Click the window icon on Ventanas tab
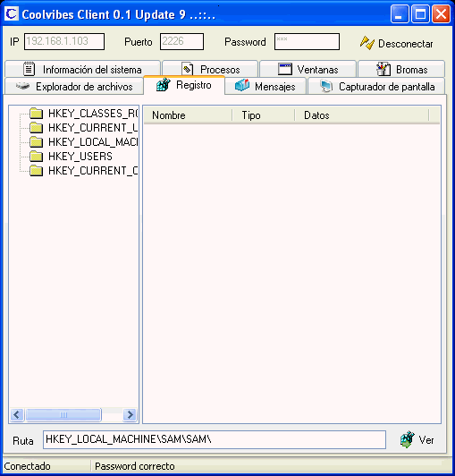455x476 pixels. click(285, 69)
